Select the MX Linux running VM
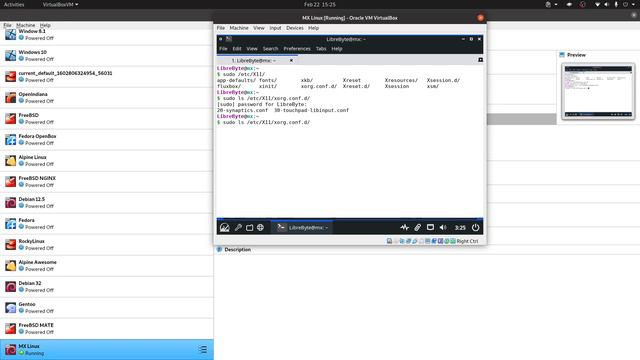The height and width of the screenshot is (360, 640). pos(107,349)
